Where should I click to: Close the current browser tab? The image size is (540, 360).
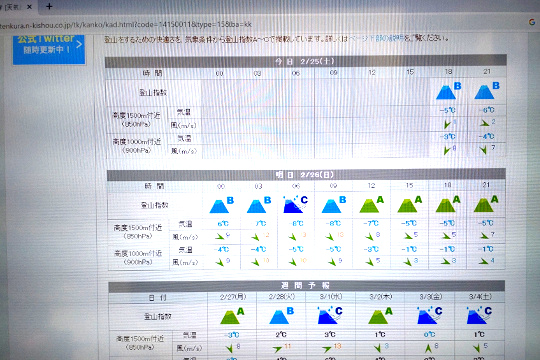tap(29, 7)
